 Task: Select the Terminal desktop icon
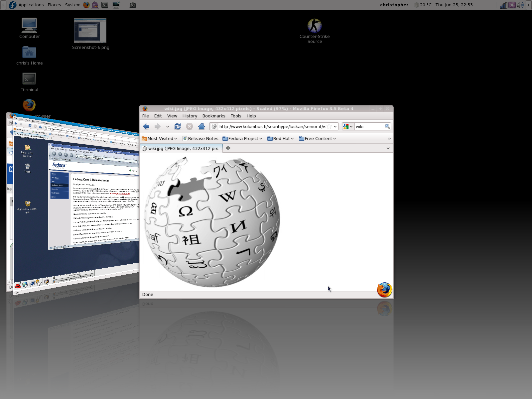click(29, 82)
